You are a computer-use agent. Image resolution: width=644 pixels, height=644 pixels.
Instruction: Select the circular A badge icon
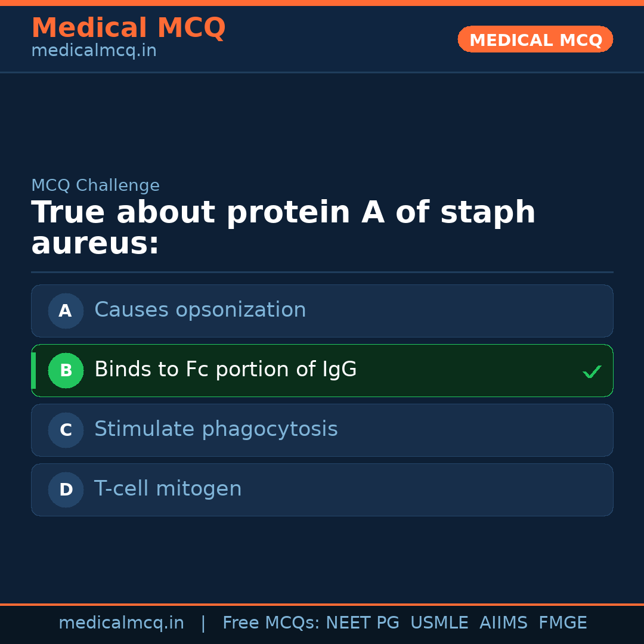(66, 311)
